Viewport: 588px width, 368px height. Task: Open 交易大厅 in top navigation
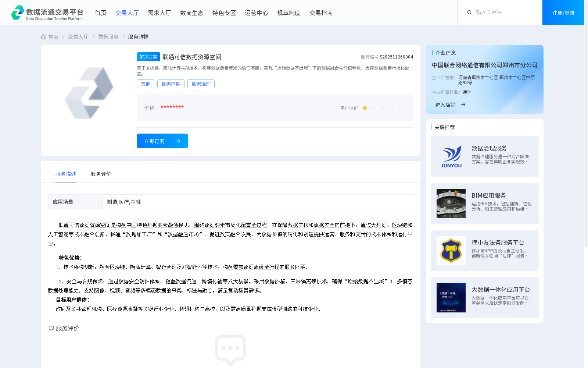tap(127, 13)
